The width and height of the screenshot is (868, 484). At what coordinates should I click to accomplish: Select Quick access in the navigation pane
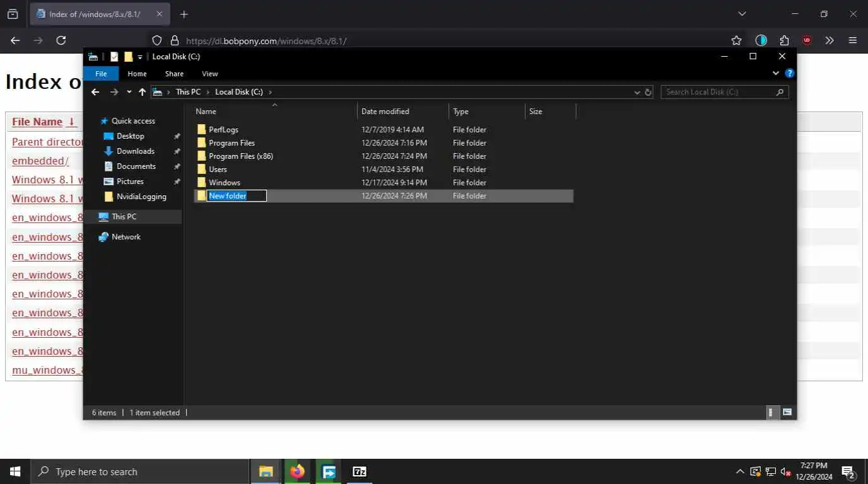click(x=133, y=121)
